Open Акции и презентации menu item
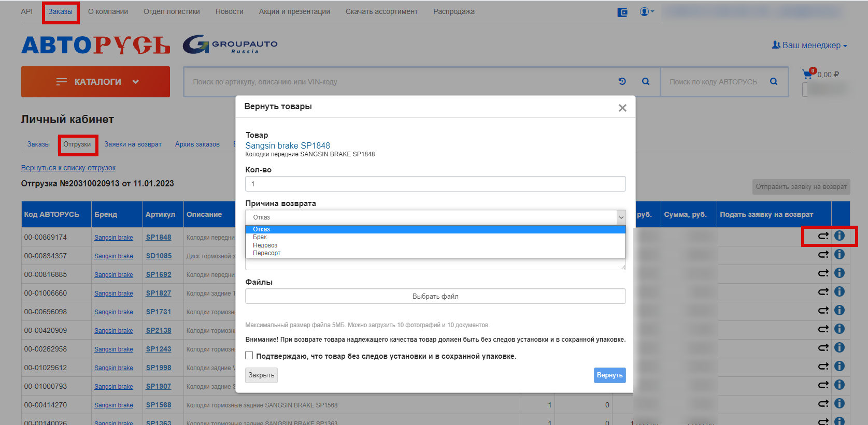This screenshot has width=868, height=425. 294,11
